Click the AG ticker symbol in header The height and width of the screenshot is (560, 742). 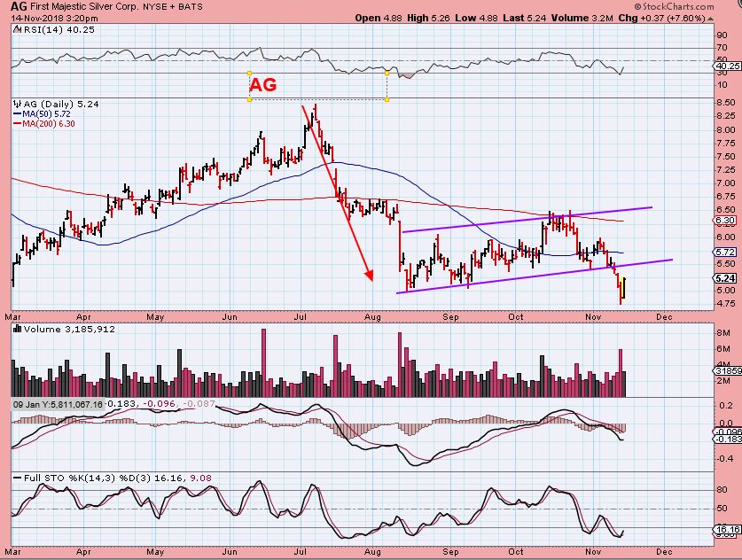click(x=19, y=6)
